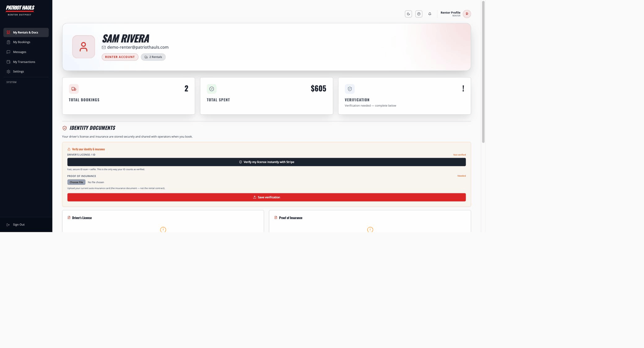The image size is (644, 348).
Task: View My Transactions
Action: (x=26, y=62)
